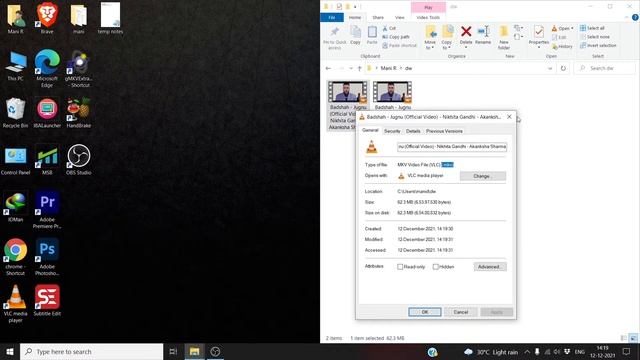
Task: Select the Adobe Premiere Pro desktop icon
Action: click(47, 210)
